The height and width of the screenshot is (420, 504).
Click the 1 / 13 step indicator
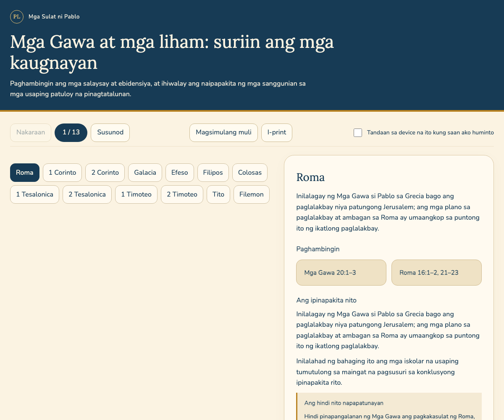(x=71, y=133)
